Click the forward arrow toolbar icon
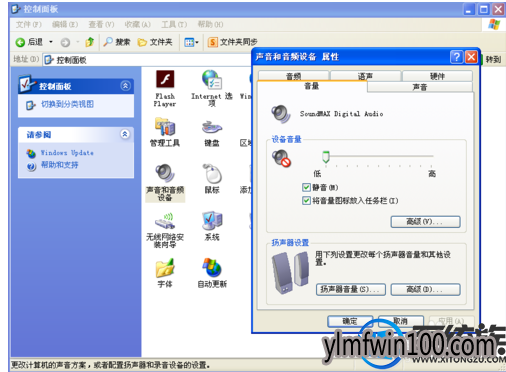The width and height of the screenshot is (506, 372). (x=65, y=42)
